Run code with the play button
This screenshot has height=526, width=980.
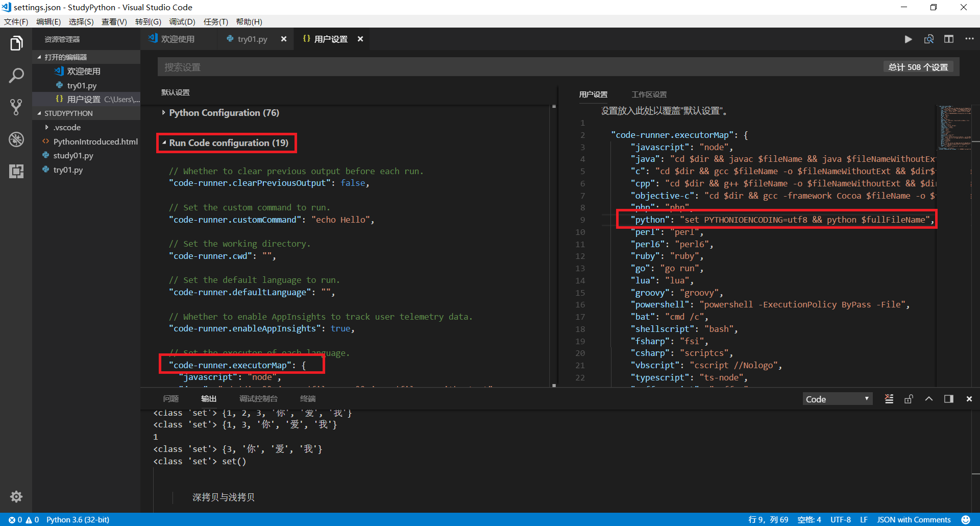tap(908, 39)
